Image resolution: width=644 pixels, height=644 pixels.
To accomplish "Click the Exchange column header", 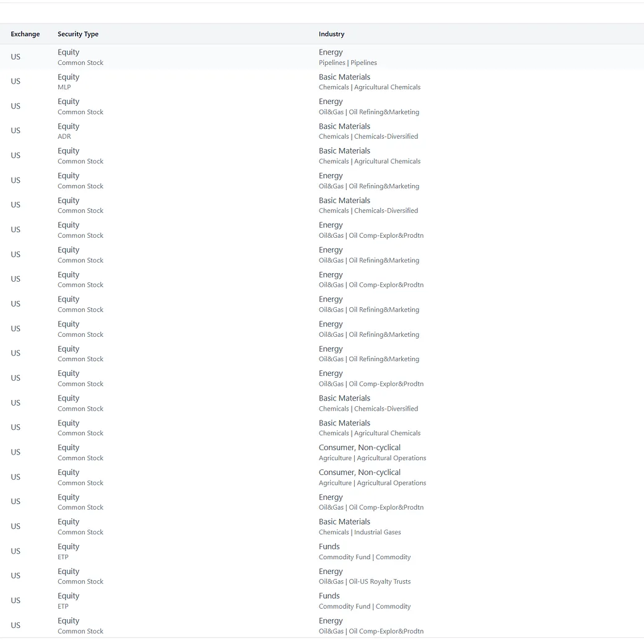I will point(25,34).
